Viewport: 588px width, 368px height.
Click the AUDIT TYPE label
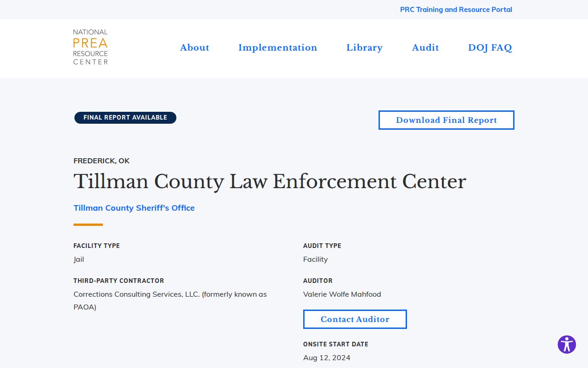click(322, 246)
